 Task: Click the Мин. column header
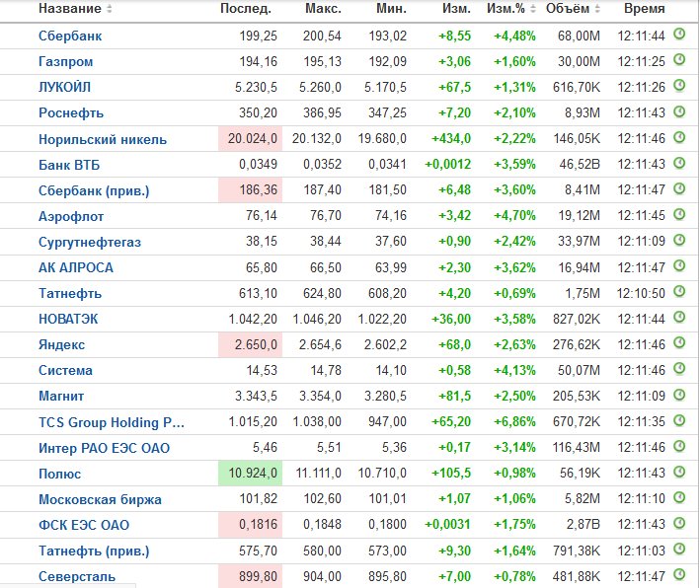tap(392, 9)
